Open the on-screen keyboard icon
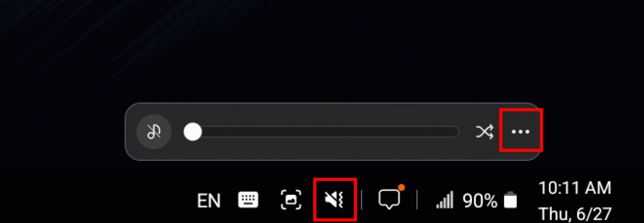Viewport: 644px width, 223px height. (x=248, y=200)
